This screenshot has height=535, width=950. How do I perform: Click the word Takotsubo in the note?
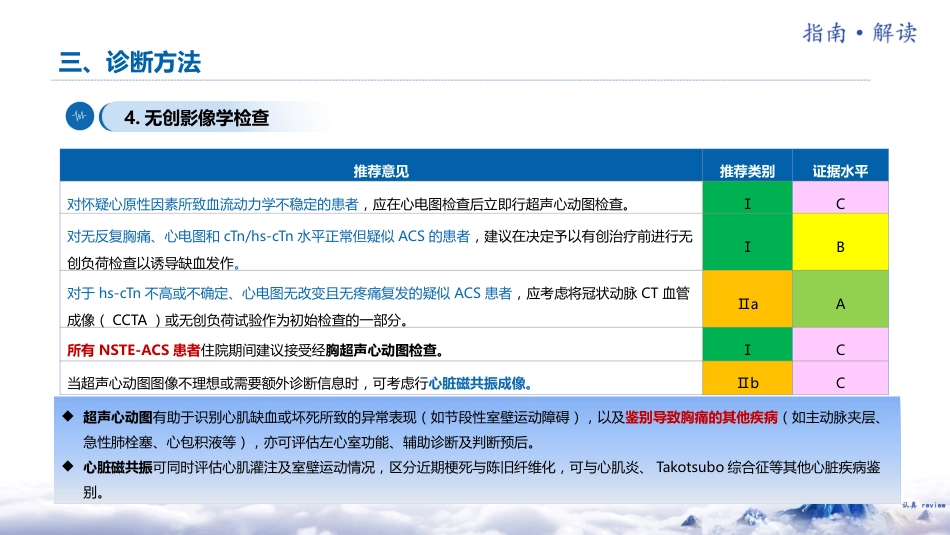coord(689,467)
